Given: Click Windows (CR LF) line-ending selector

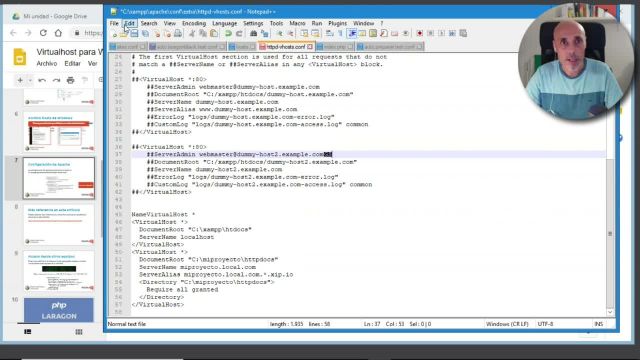Looking at the screenshot, I should coord(507,324).
